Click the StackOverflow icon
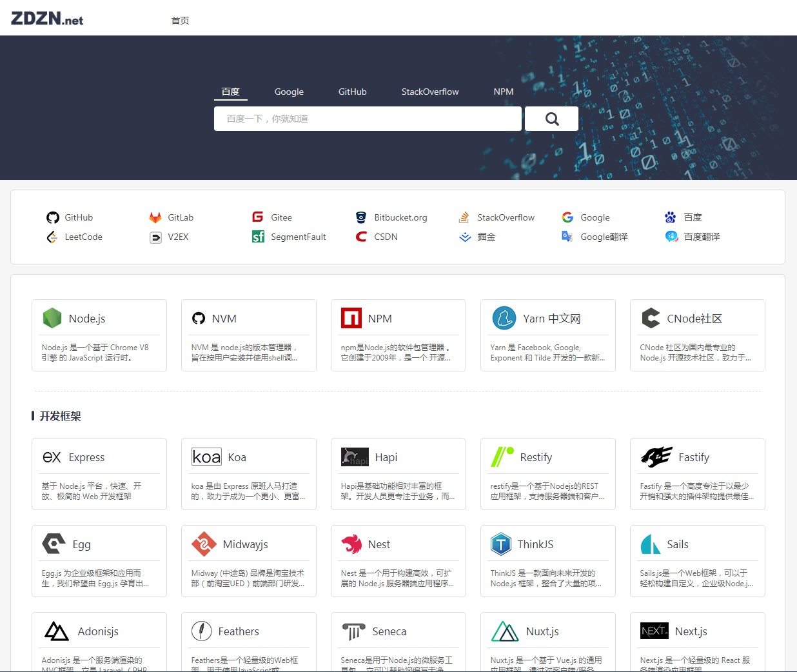 464,217
